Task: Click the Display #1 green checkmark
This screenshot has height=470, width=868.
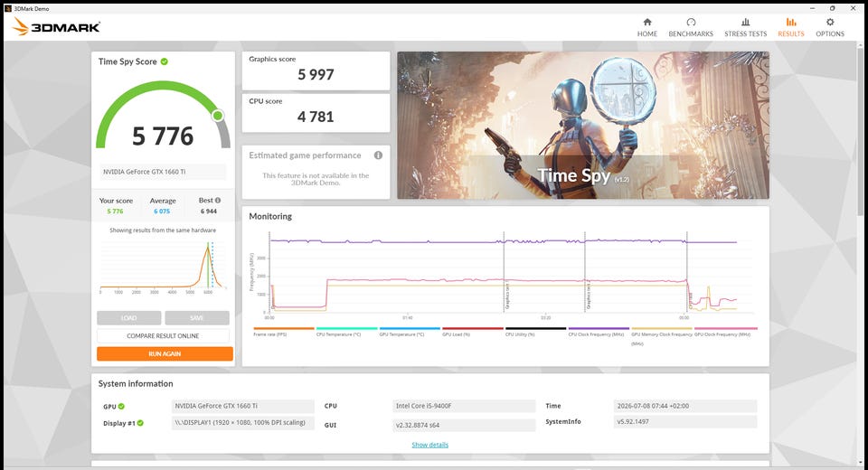Action: pos(141,423)
